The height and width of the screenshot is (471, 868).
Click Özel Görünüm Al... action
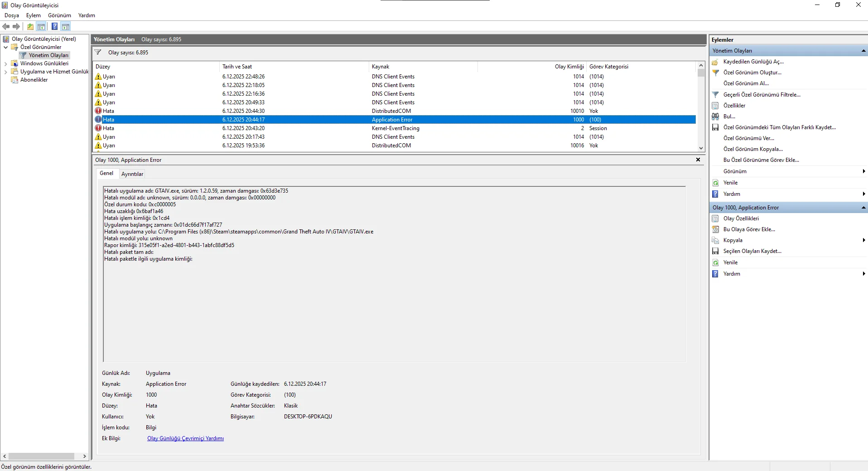746,83
